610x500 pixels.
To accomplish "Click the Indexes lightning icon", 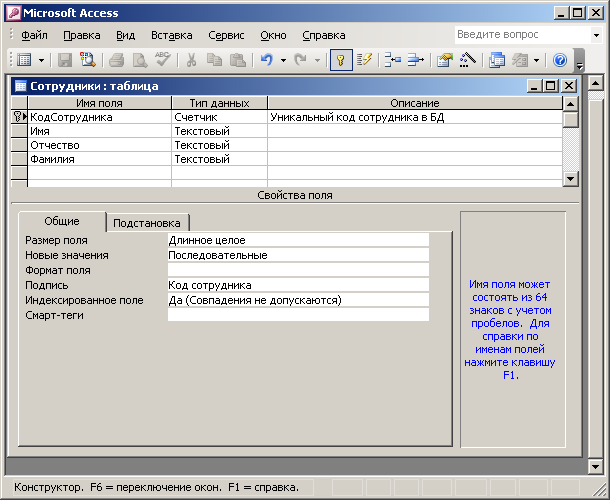I will click(x=364, y=60).
